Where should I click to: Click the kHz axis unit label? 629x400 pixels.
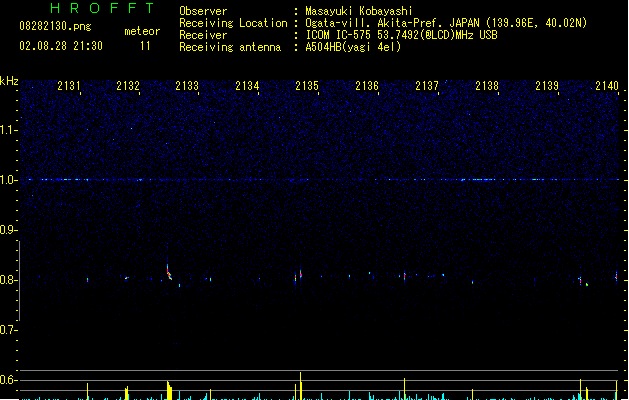click(x=9, y=81)
